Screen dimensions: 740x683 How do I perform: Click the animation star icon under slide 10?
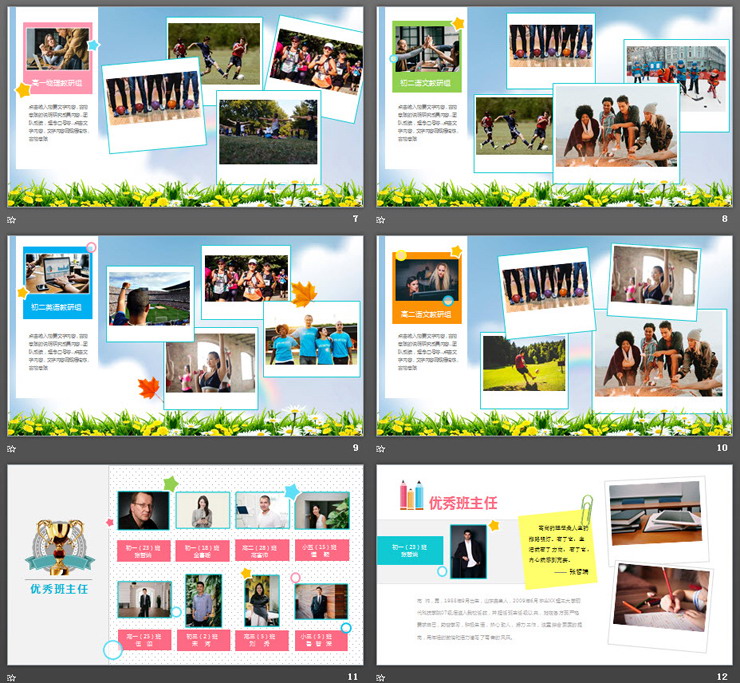(381, 448)
